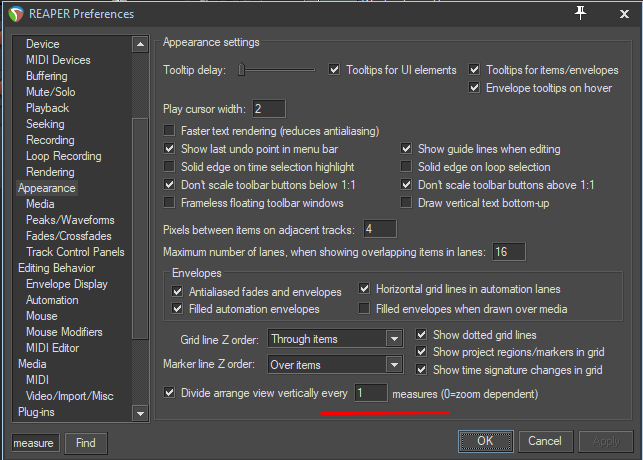Adjust the Tooltip delay slider
Image resolution: width=643 pixels, height=460 pixels.
click(244, 70)
